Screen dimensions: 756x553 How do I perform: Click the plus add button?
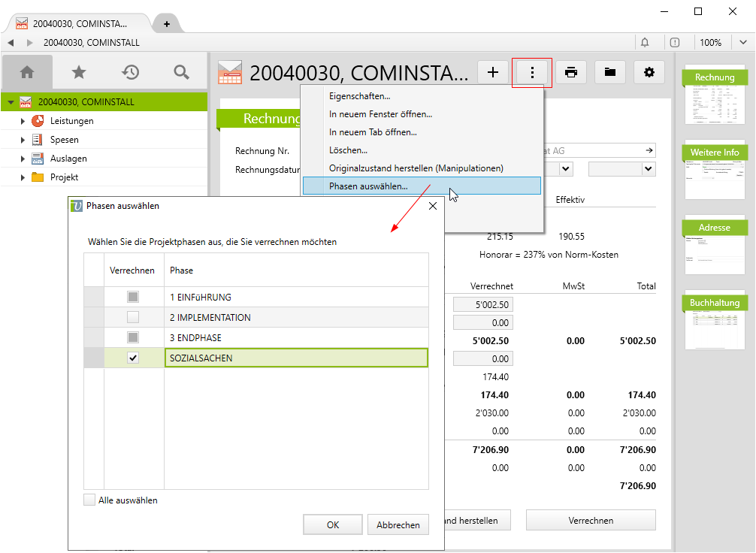tap(493, 72)
